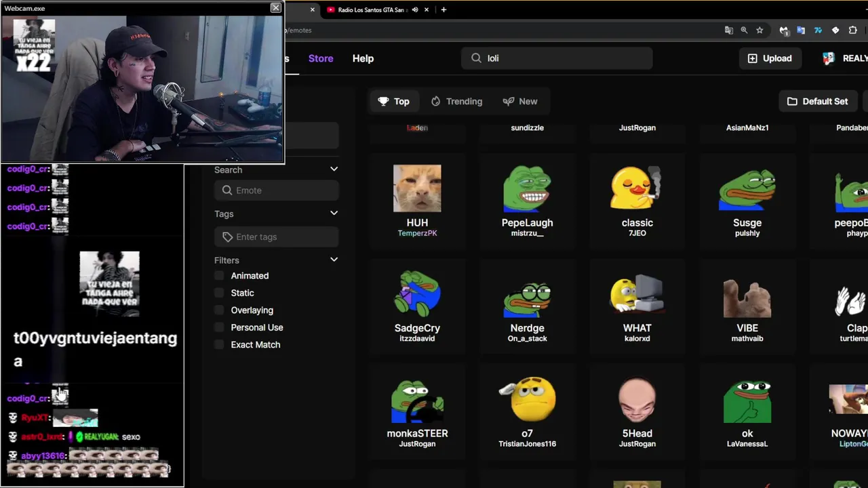Select the VIBE emote image

click(747, 298)
